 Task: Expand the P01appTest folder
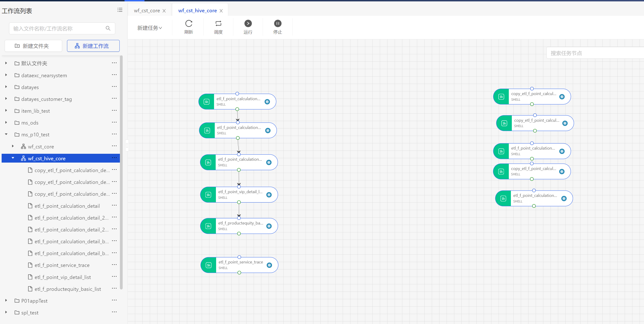tap(6, 301)
